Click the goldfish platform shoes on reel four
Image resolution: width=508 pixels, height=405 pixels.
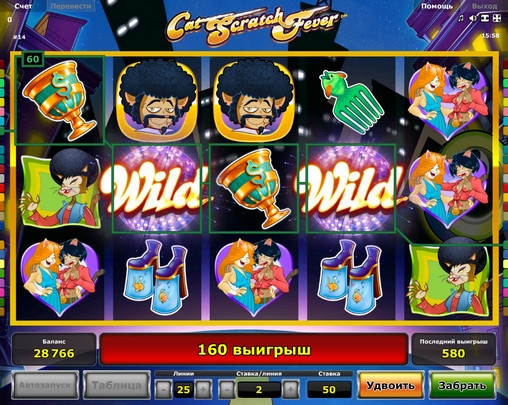tap(350, 278)
